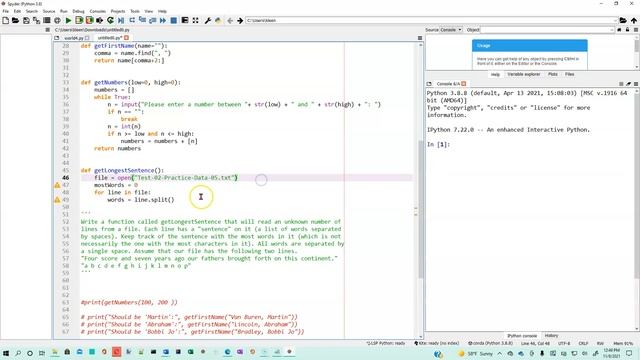Save the current file with the toolbar icon
This screenshot has width=640, height=360.
click(x=26, y=20)
